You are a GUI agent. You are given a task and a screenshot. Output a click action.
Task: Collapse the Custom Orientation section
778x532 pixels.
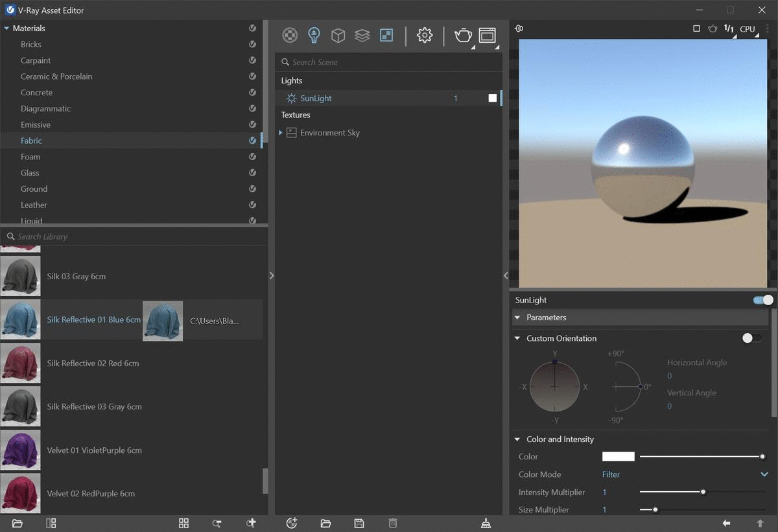pyautogui.click(x=517, y=338)
